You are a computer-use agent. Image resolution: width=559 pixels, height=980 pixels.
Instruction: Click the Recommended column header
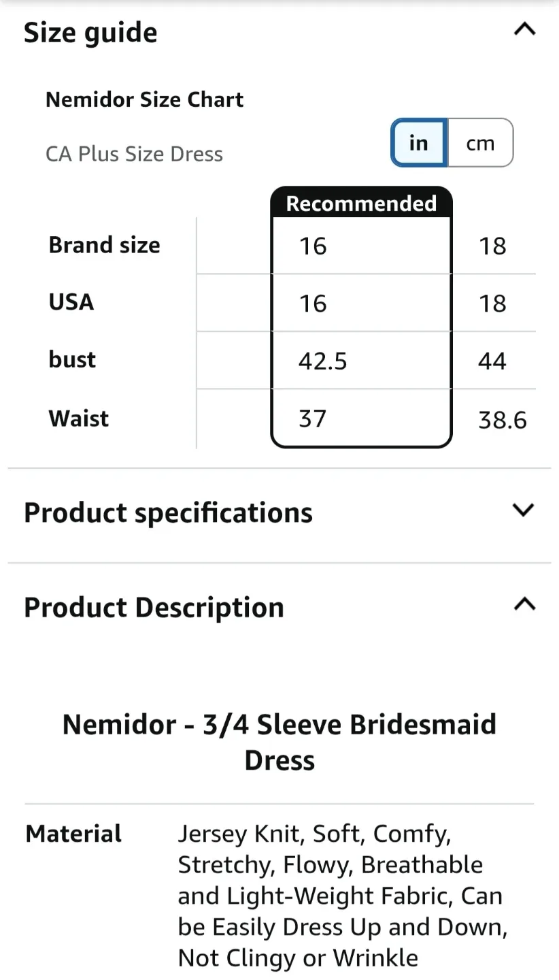click(x=360, y=203)
